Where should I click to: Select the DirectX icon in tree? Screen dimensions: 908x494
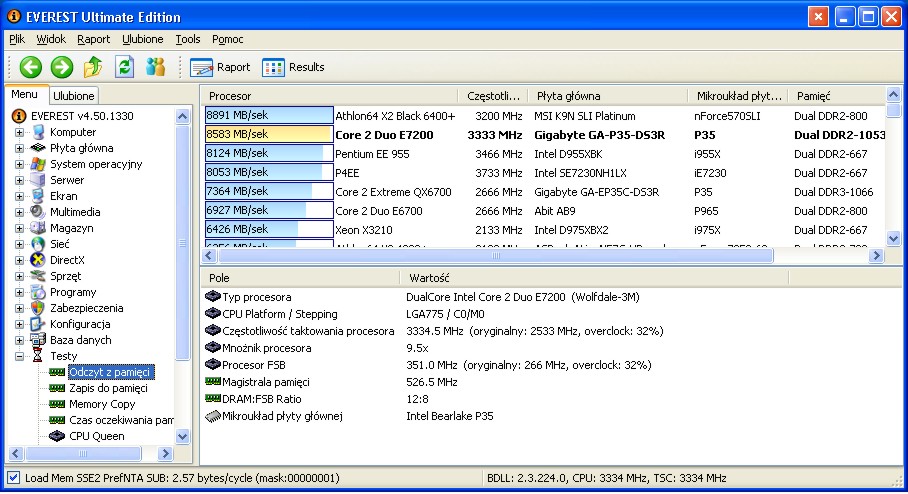click(x=38, y=260)
